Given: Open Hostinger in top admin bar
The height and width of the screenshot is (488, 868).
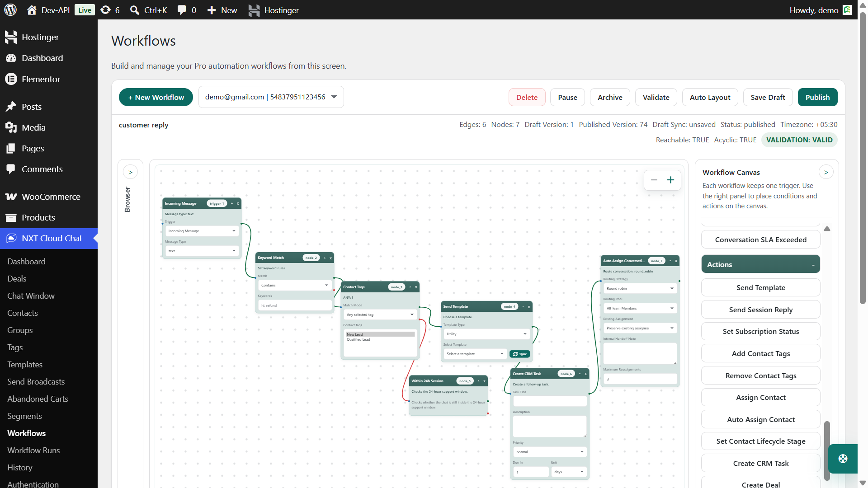Looking at the screenshot, I should click(274, 10).
